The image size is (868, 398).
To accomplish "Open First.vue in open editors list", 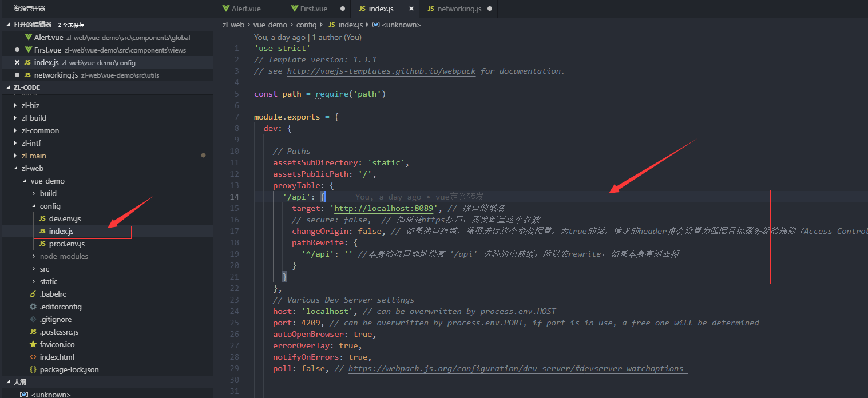I will point(106,50).
